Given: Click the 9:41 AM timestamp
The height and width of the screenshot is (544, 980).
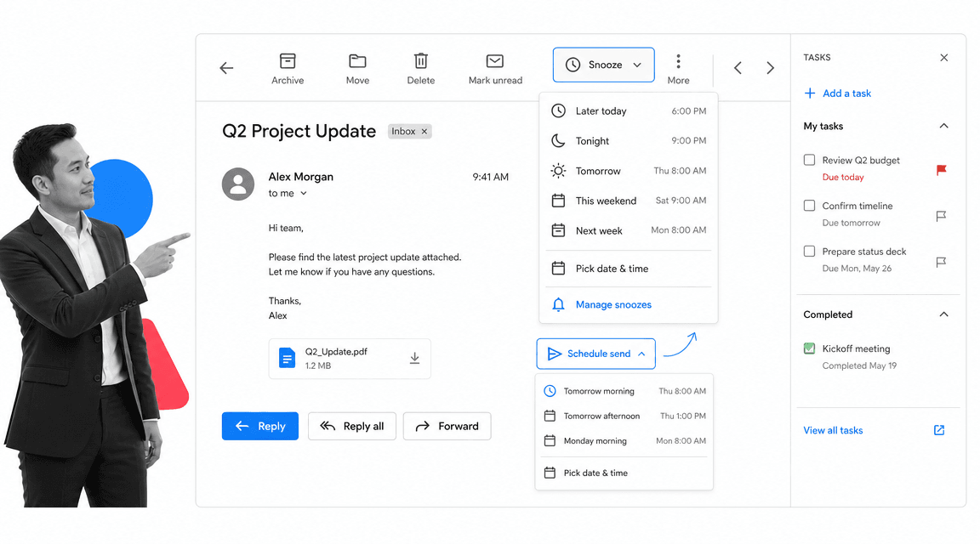Looking at the screenshot, I should click(490, 177).
